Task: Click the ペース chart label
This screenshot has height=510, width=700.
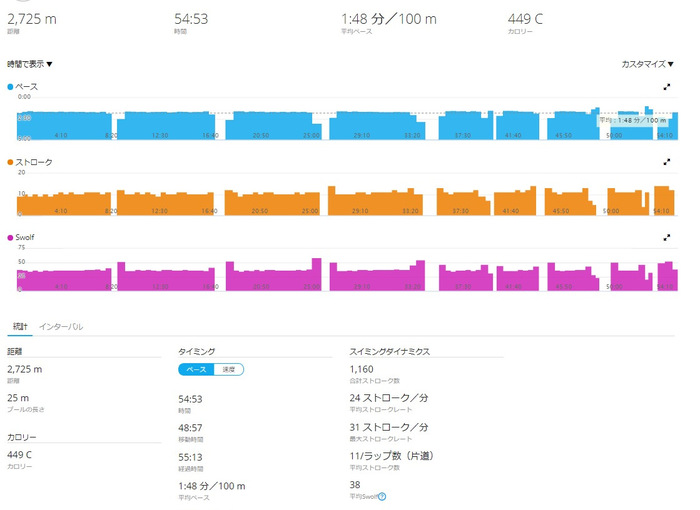Action: pos(27,87)
